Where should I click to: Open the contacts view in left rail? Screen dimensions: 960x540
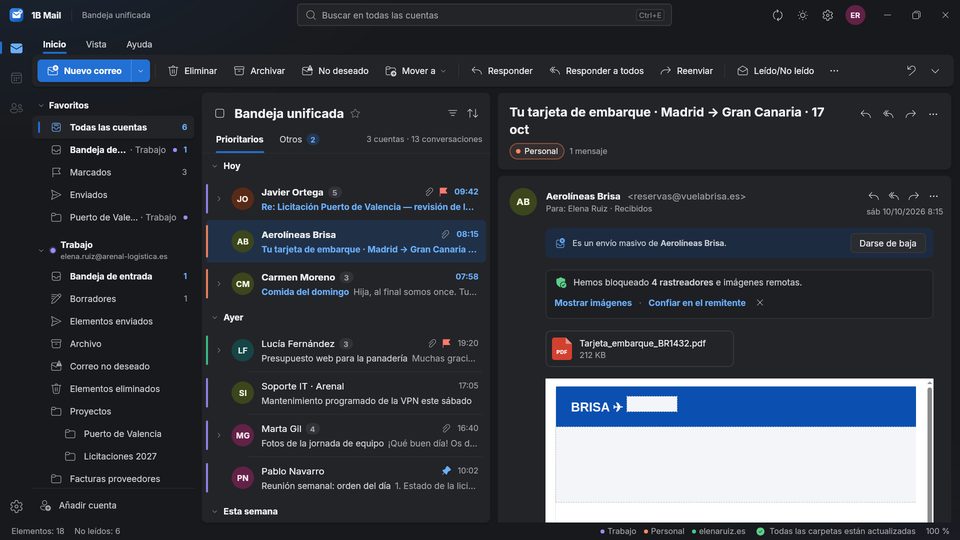[x=17, y=108]
